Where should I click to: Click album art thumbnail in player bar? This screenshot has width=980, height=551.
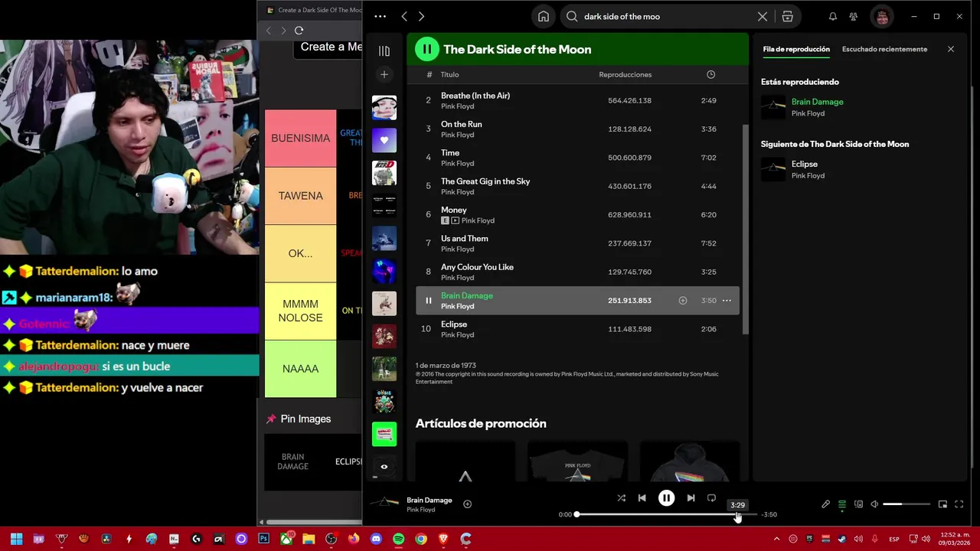point(384,504)
